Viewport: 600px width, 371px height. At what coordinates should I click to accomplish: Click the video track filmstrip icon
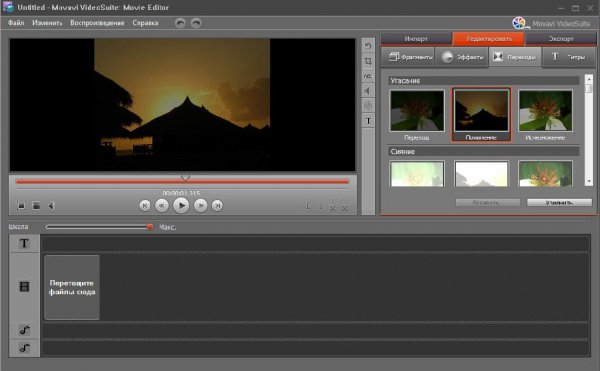point(24,286)
